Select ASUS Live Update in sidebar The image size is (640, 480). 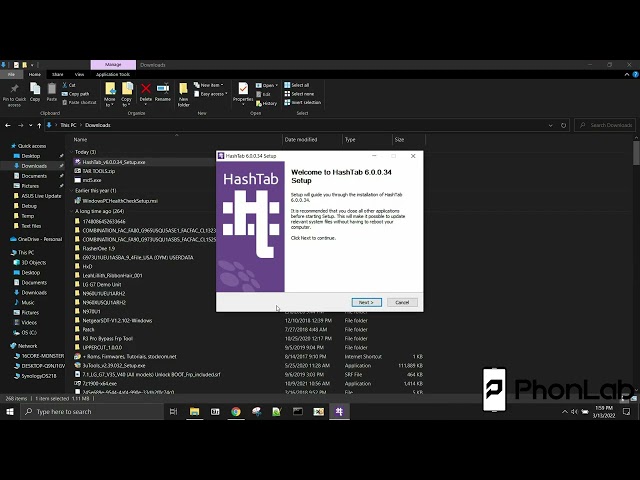pos(41,196)
